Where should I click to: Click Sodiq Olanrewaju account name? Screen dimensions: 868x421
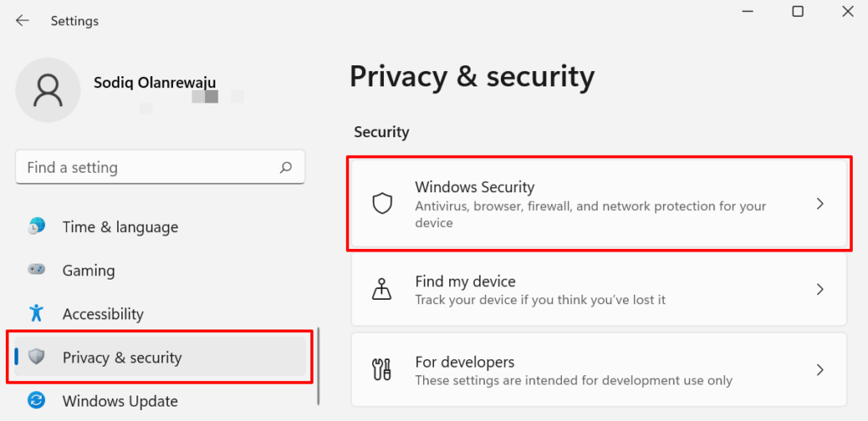pyautogui.click(x=154, y=83)
